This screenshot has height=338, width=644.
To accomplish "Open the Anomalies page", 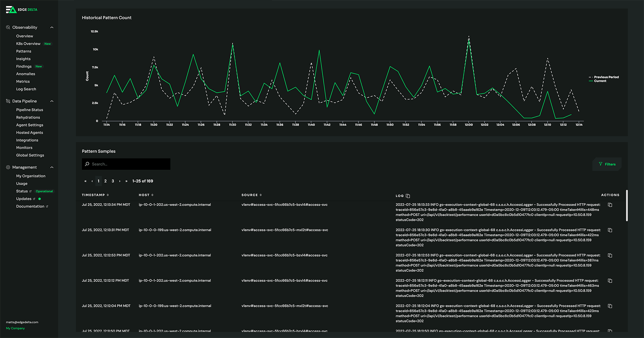I will point(25,74).
